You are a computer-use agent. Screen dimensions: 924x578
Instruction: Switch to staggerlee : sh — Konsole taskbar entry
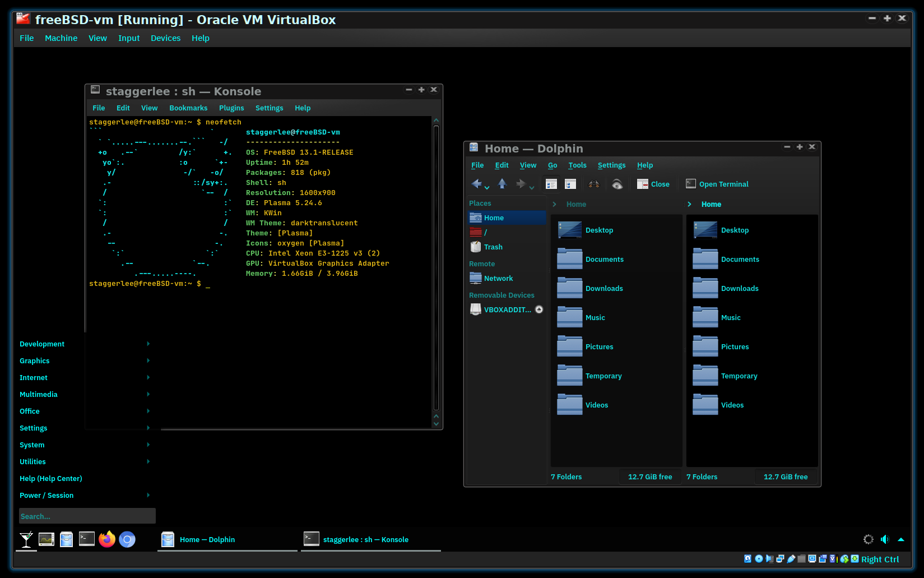(x=371, y=539)
